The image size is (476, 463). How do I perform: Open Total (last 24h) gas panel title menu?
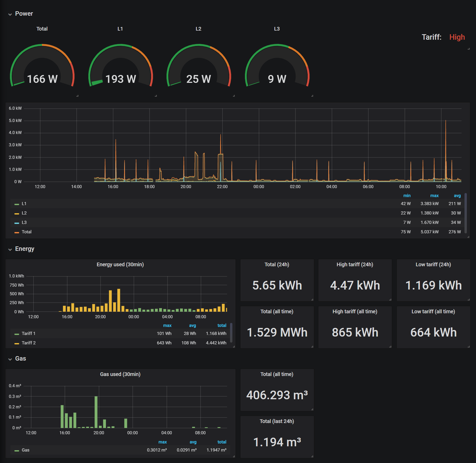click(277, 421)
